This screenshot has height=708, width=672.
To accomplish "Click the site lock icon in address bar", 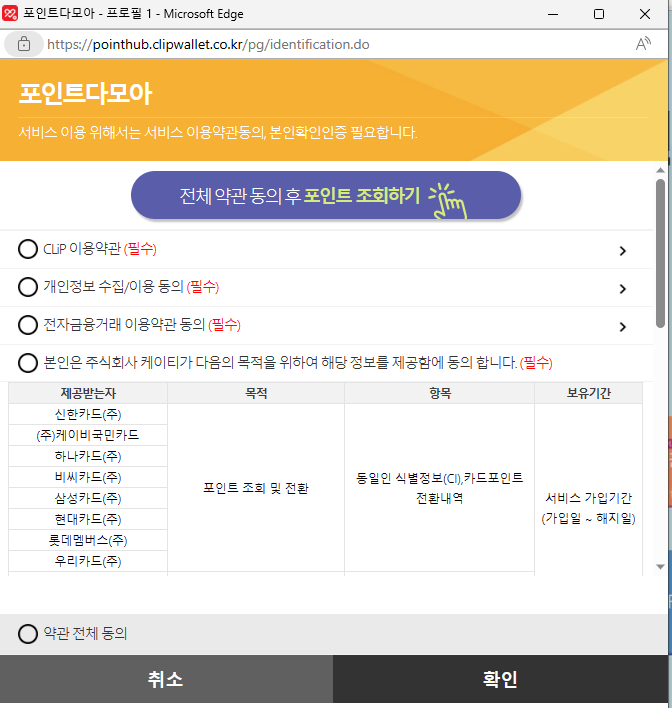I will [24, 44].
